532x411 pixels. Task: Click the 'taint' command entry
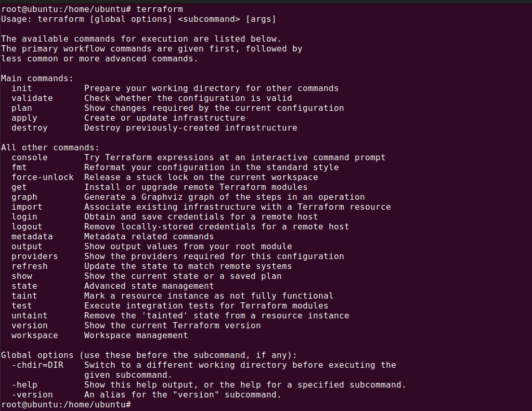tap(24, 296)
